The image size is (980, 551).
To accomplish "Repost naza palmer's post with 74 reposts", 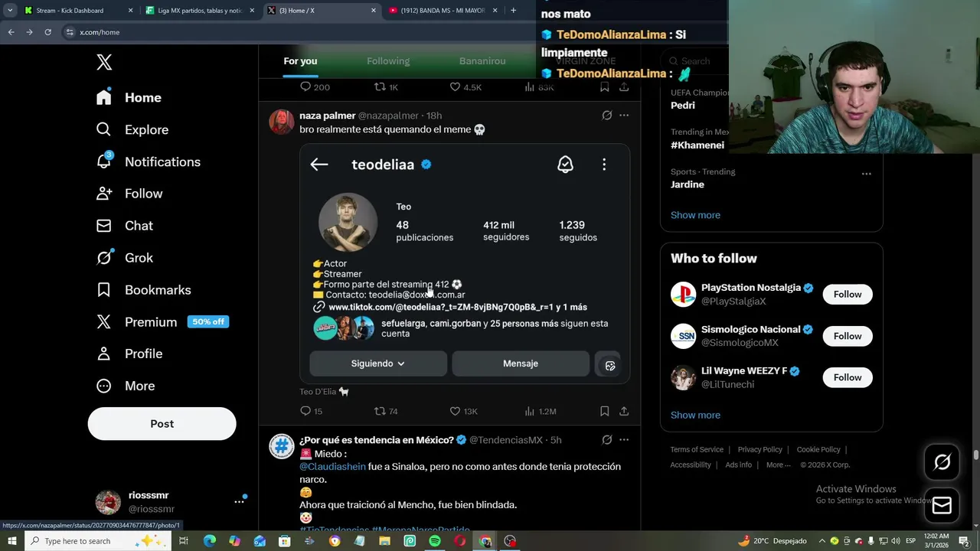I will tap(385, 411).
